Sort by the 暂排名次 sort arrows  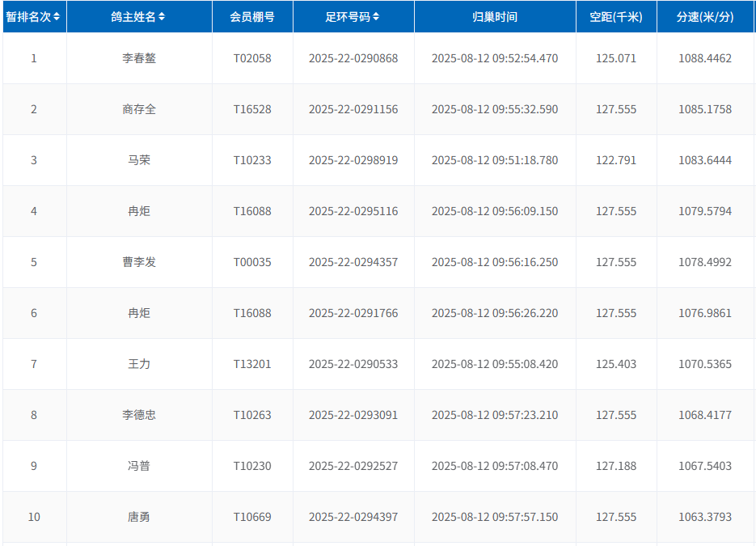click(57, 17)
